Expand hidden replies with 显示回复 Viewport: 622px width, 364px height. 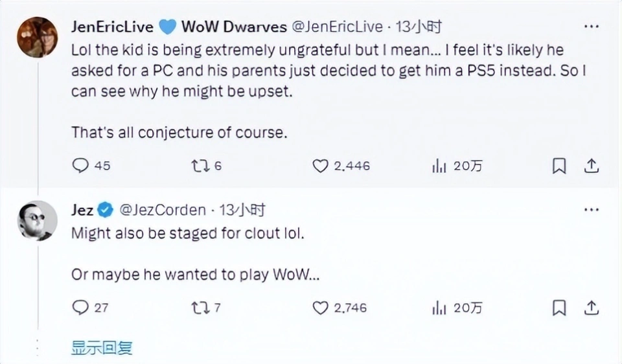click(x=102, y=348)
